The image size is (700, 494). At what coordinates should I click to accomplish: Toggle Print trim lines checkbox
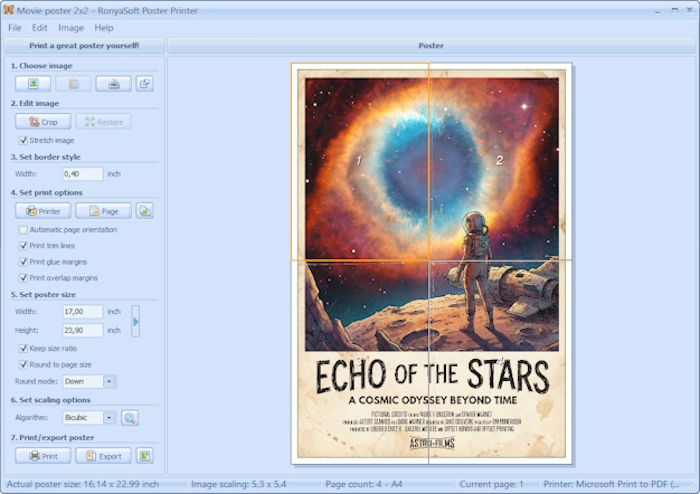[23, 245]
